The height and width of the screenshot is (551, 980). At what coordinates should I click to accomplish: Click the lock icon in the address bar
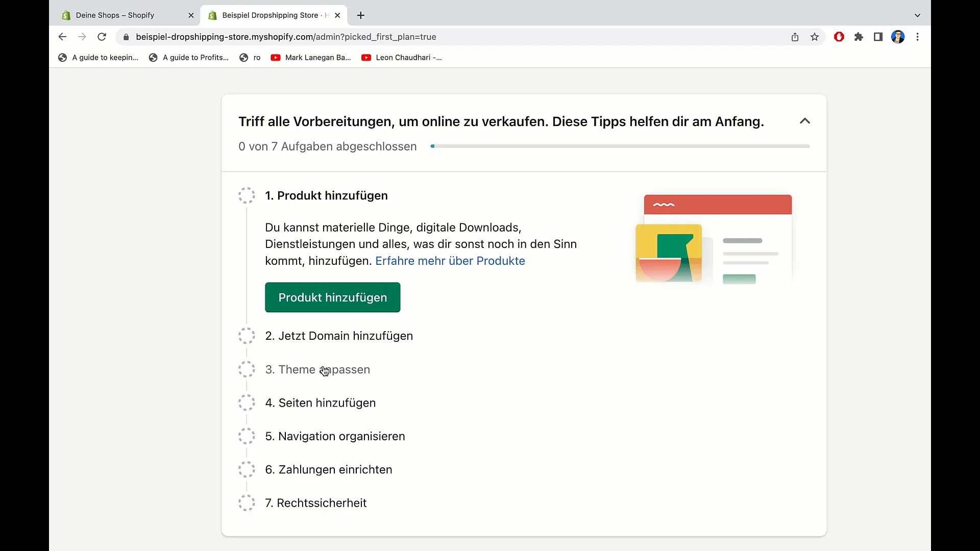point(126,37)
